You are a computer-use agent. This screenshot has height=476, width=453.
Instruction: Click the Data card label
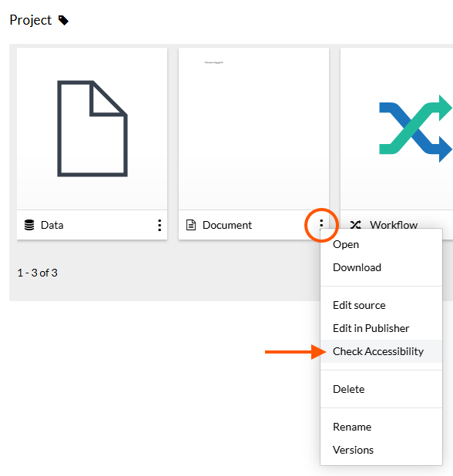pyautogui.click(x=52, y=225)
